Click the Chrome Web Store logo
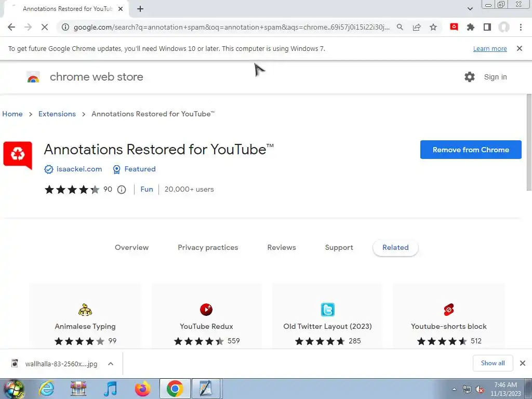Screen dimensions: 532x399 (33, 77)
